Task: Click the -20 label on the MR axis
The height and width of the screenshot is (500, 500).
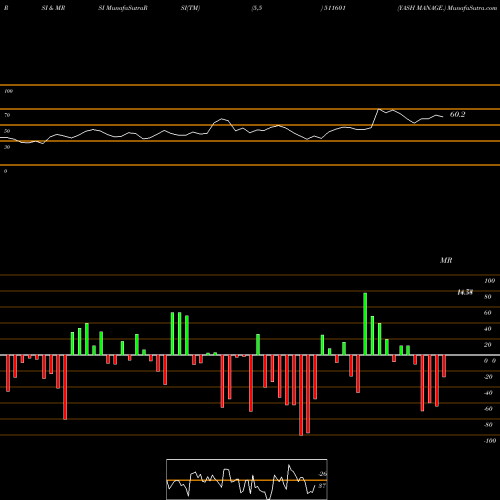Action: [x=488, y=377]
